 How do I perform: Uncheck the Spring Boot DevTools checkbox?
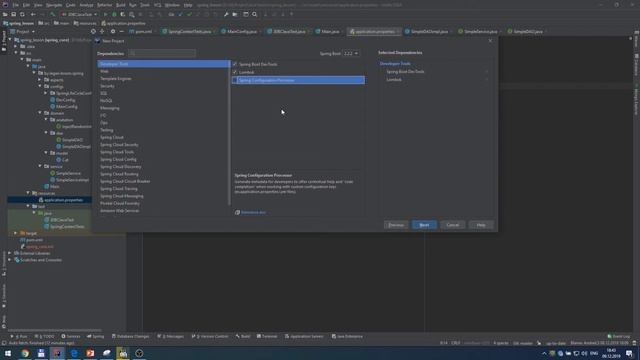235,64
